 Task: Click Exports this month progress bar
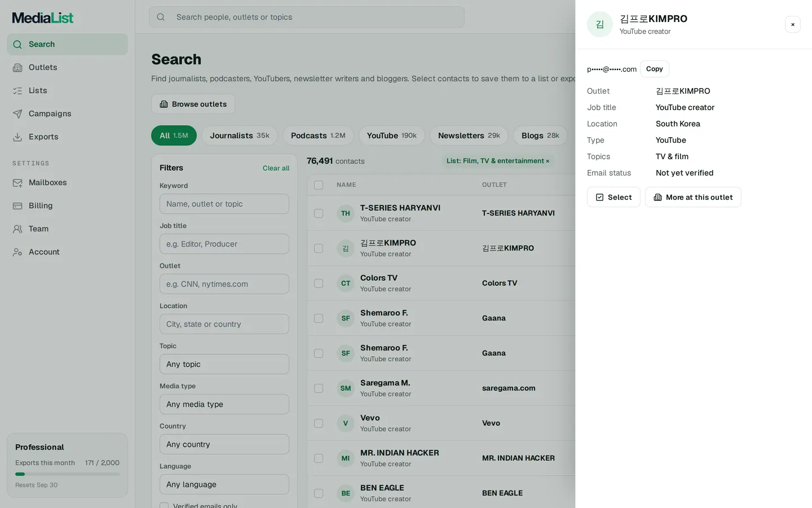pyautogui.click(x=67, y=474)
